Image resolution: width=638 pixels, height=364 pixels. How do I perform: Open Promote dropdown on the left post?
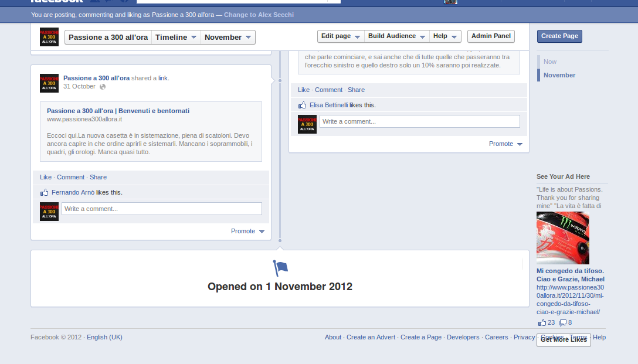(x=247, y=231)
